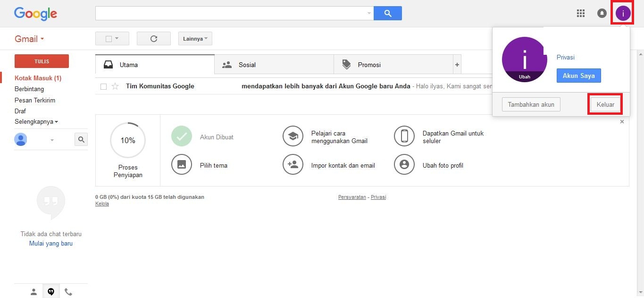Viewport: 644px width, 298px height.
Task: Close the setup progress panel
Action: click(x=622, y=122)
